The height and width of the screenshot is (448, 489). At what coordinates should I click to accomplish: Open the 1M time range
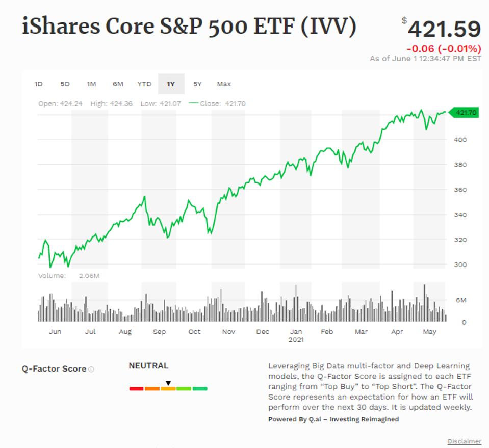pos(91,84)
